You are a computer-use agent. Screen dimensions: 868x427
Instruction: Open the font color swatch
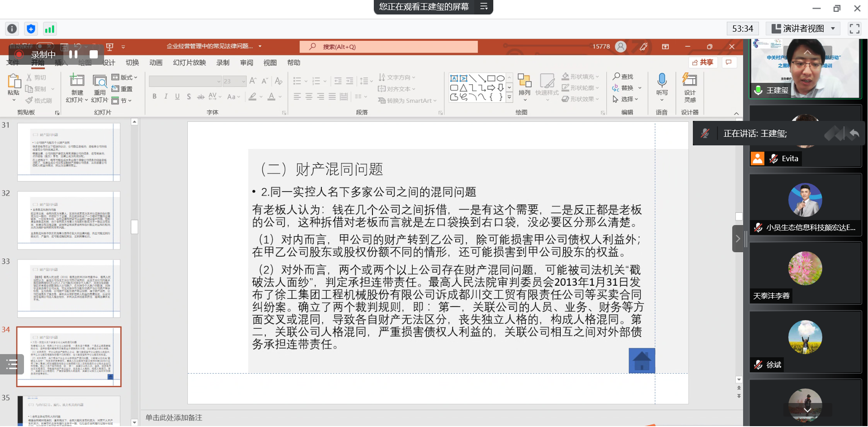[x=272, y=96]
